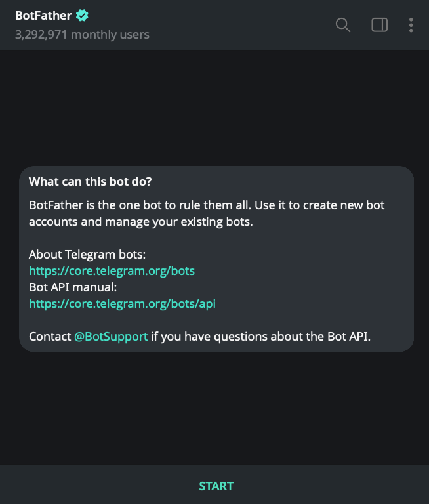Image resolution: width=429 pixels, height=504 pixels.
Task: Open the three-dot more options menu
Action: pos(411,25)
